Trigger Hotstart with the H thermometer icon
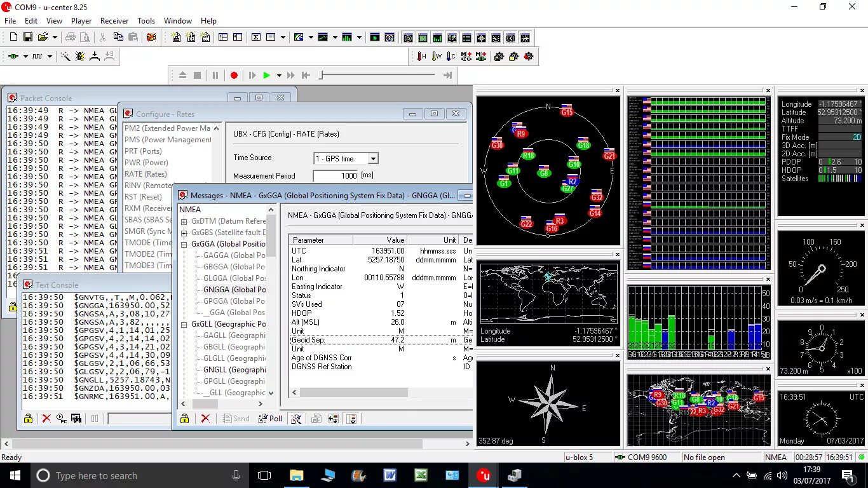This screenshot has width=868, height=488. click(x=421, y=57)
